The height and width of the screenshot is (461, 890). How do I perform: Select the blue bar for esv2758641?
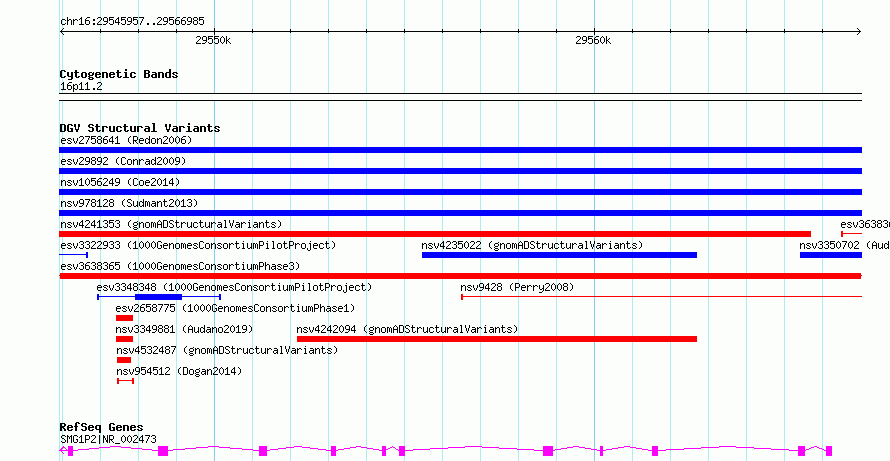point(460,150)
